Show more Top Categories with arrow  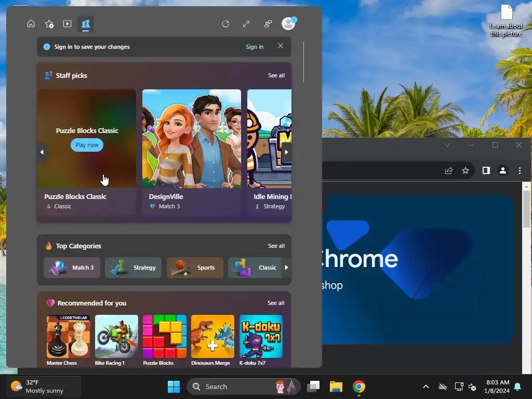coord(286,268)
